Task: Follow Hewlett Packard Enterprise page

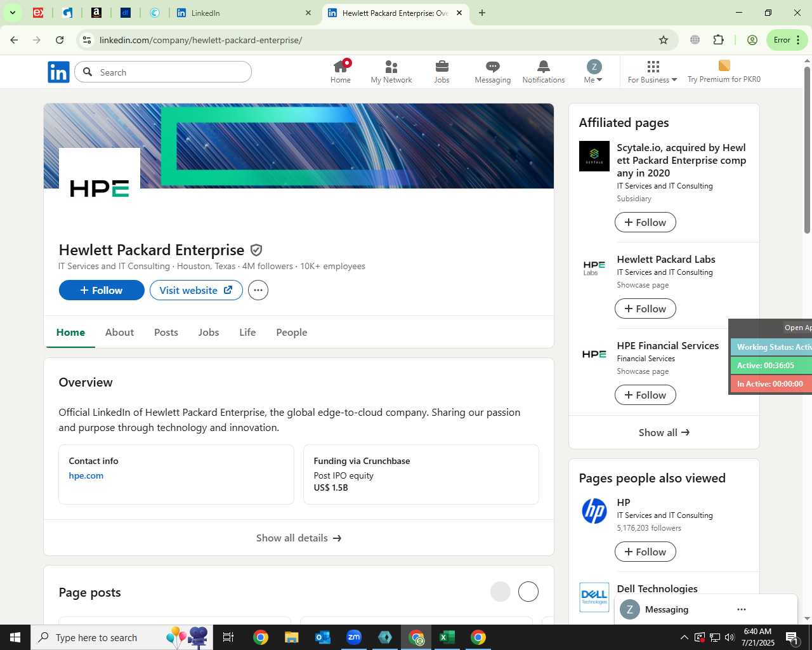Action: coord(101,290)
